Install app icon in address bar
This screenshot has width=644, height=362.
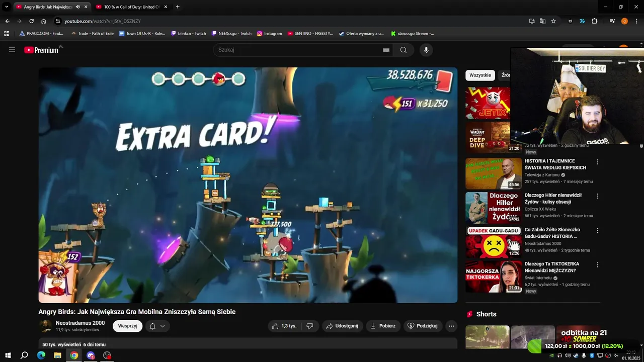[x=532, y=21]
